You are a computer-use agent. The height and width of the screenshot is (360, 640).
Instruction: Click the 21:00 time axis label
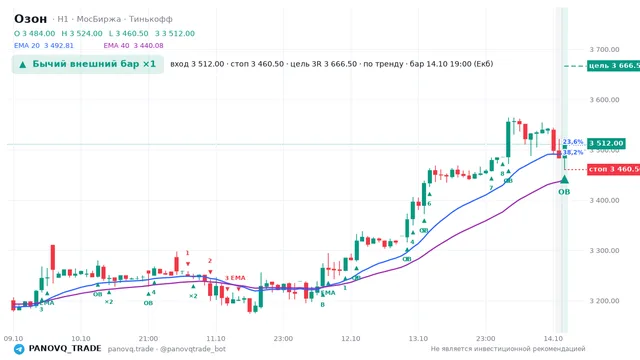click(148, 339)
